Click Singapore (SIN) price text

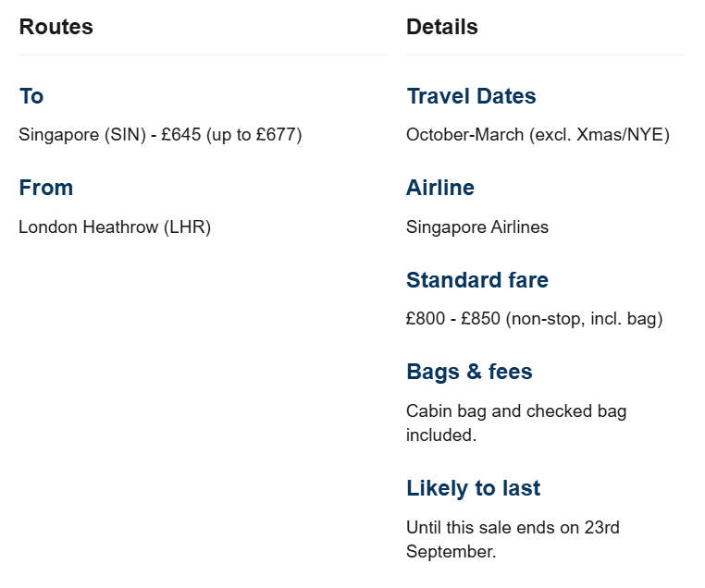coord(160,135)
